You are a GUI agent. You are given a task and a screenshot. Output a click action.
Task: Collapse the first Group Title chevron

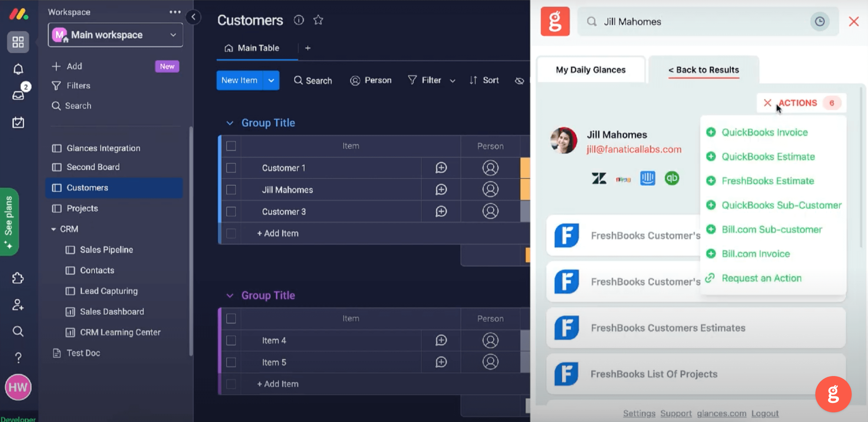point(230,123)
